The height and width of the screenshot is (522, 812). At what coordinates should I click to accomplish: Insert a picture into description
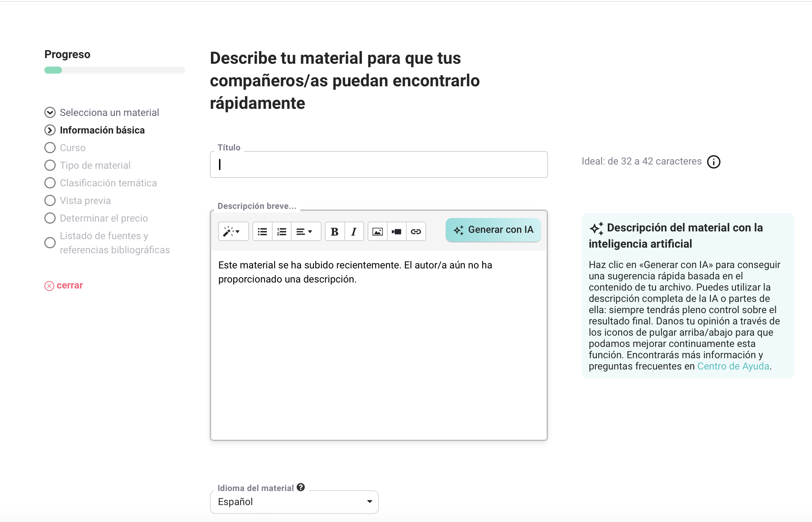click(377, 231)
